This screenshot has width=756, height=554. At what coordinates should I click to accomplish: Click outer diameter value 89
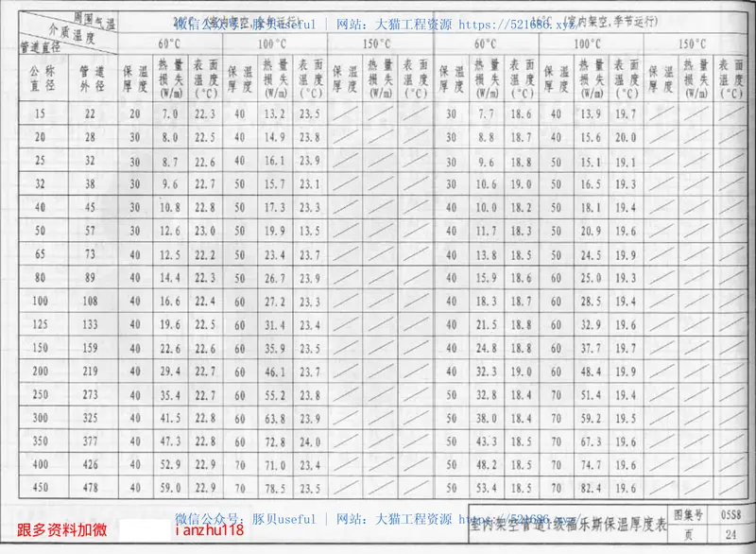click(90, 278)
